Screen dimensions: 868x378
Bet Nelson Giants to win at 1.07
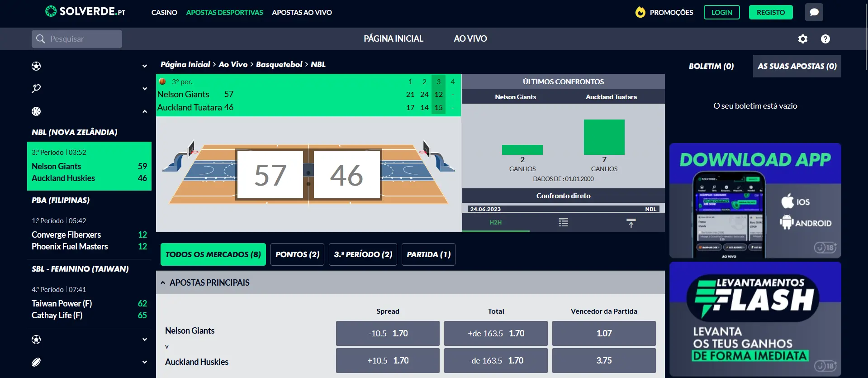pyautogui.click(x=604, y=334)
